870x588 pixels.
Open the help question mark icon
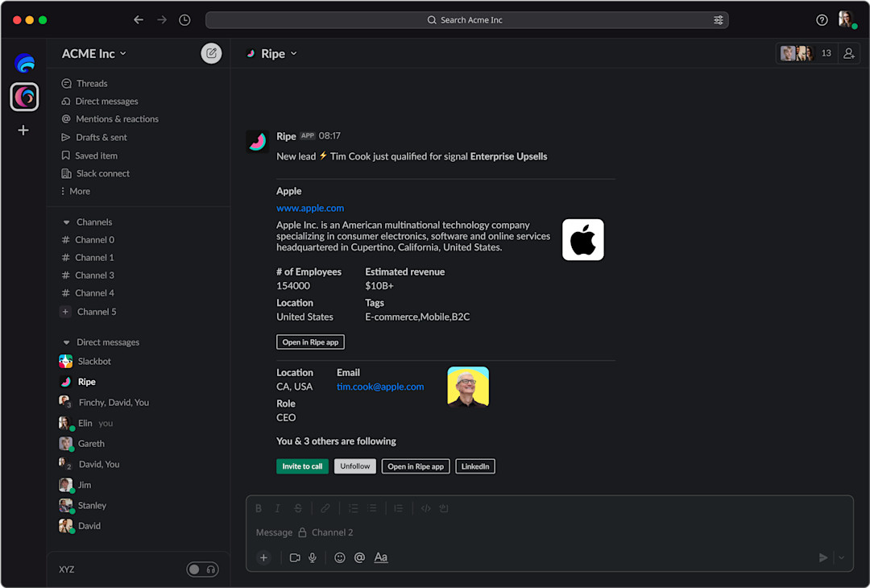tap(822, 20)
